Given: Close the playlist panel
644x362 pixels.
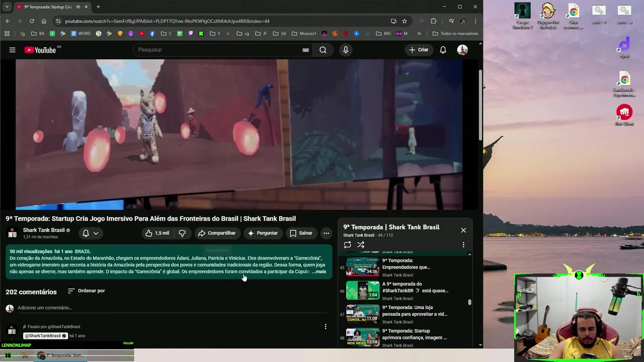Looking at the screenshot, I should pyautogui.click(x=463, y=230).
